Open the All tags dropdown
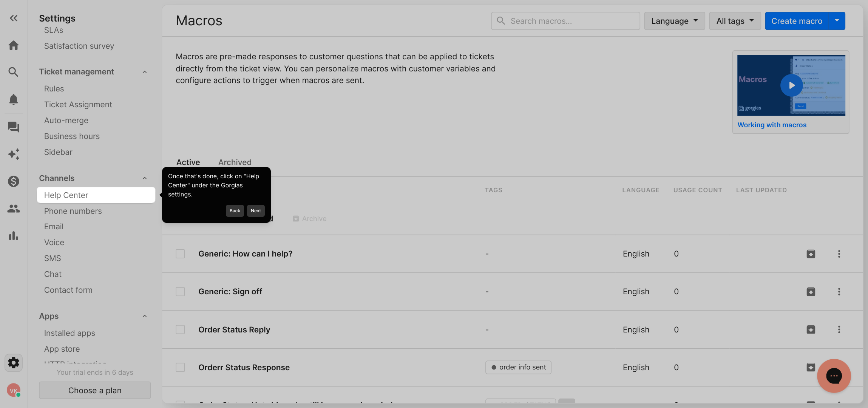Screen dimensions: 868x408 click(735, 21)
